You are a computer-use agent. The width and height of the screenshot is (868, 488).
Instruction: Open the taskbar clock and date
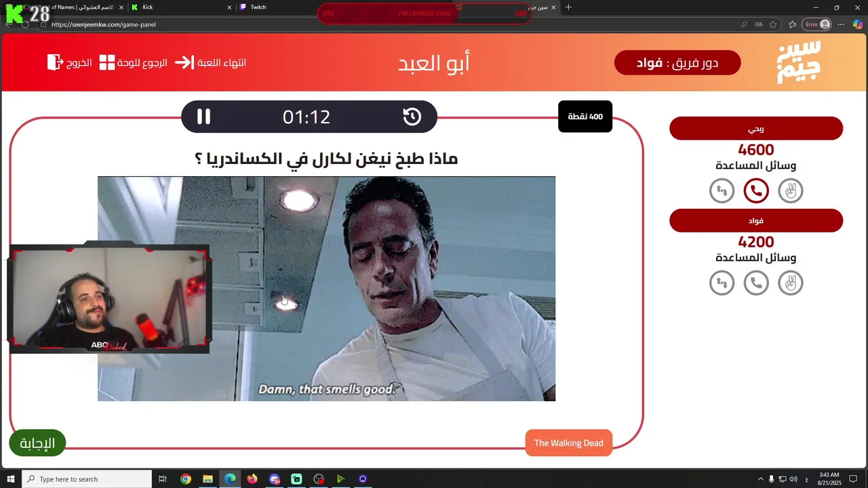[x=829, y=479]
